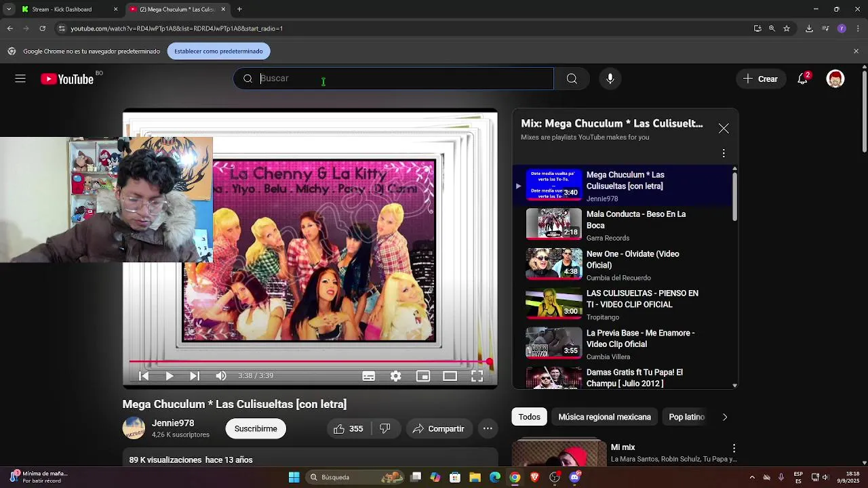Screen dimensions: 868x488
Task: Seek on the red video progress bar
Action: [310, 362]
